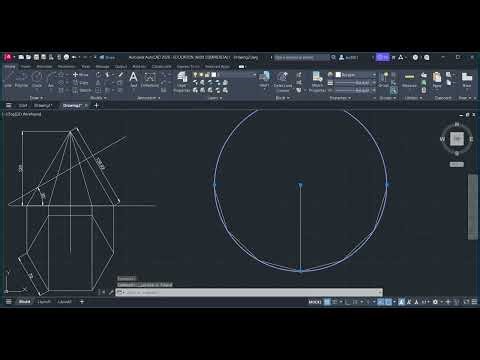Switch to the Home ribbon tab
This screenshot has width=480, height=360.
[10, 67]
